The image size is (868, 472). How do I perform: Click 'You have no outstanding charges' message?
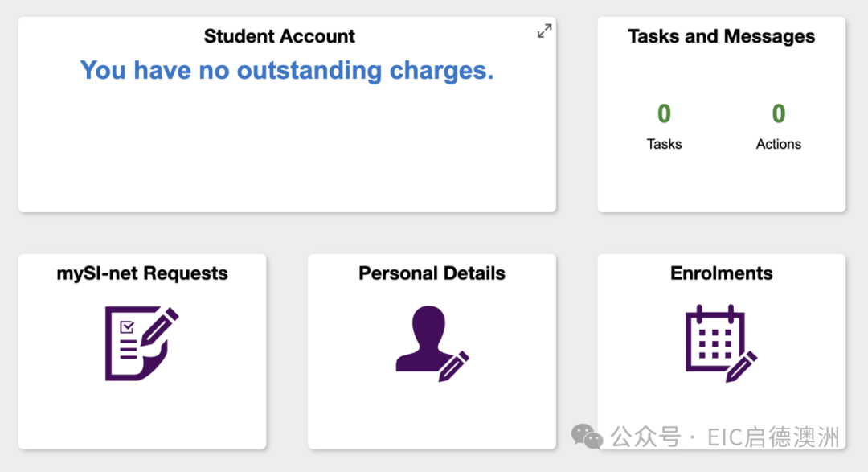[287, 70]
